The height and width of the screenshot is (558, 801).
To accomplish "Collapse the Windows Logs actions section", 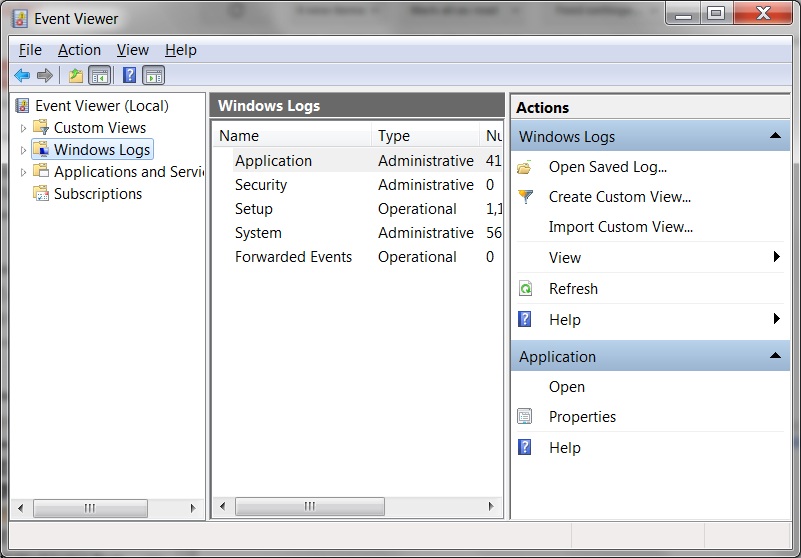I will click(775, 135).
